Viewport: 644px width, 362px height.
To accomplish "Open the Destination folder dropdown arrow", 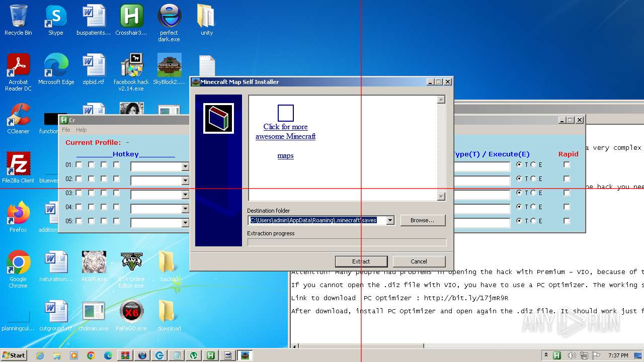I will pos(390,220).
